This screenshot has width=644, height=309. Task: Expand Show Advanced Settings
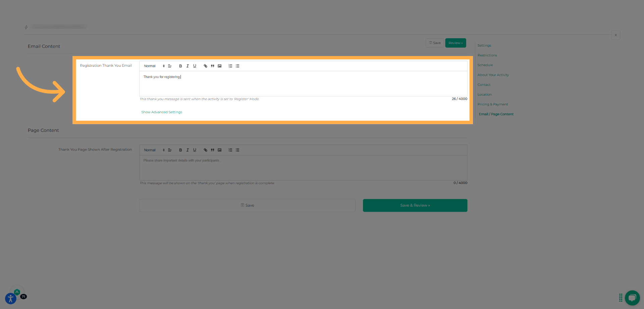(162, 112)
